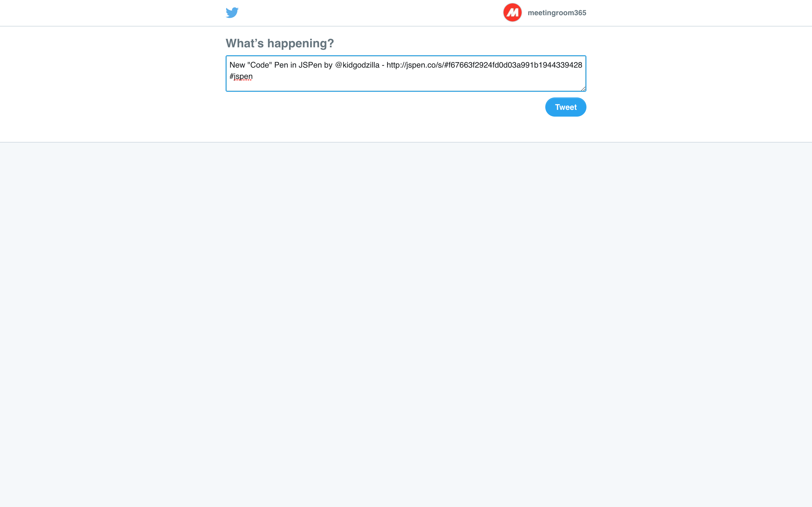Place cursor on the word "by"
Screen dimensions: 812x507
(328, 65)
